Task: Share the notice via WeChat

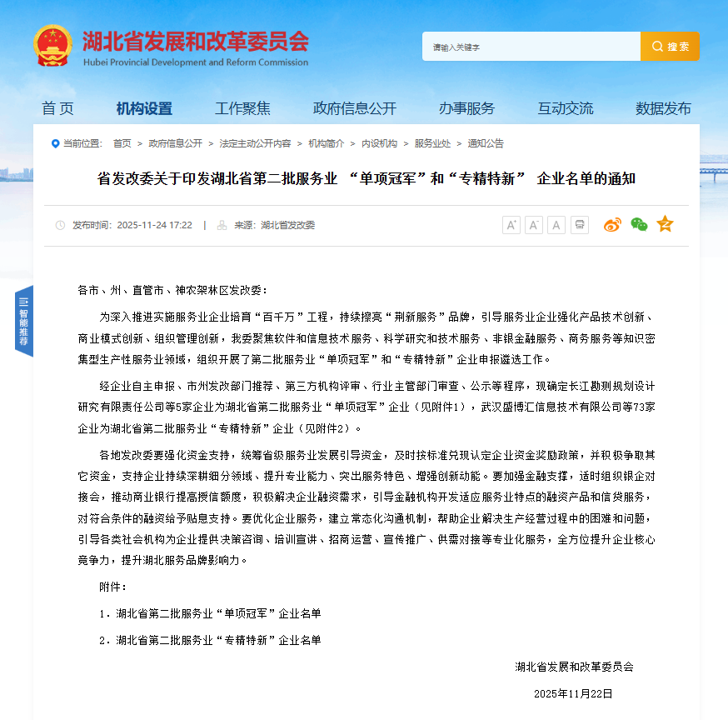Action: [x=638, y=224]
